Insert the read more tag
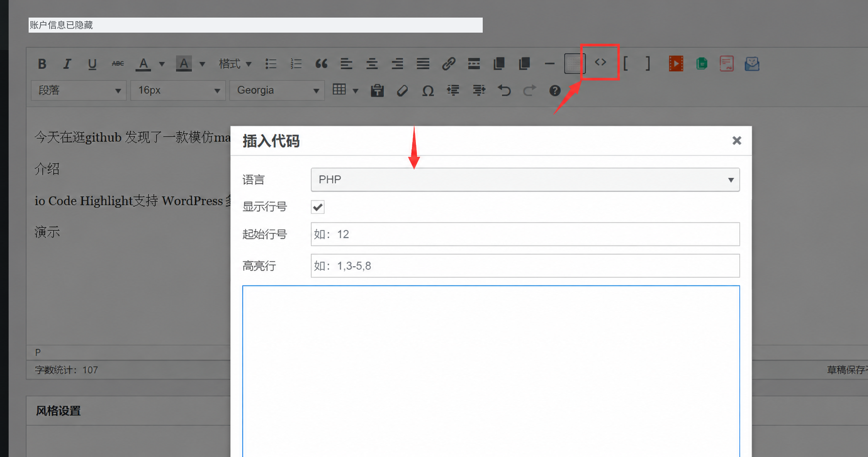The width and height of the screenshot is (868, 457). click(x=474, y=64)
